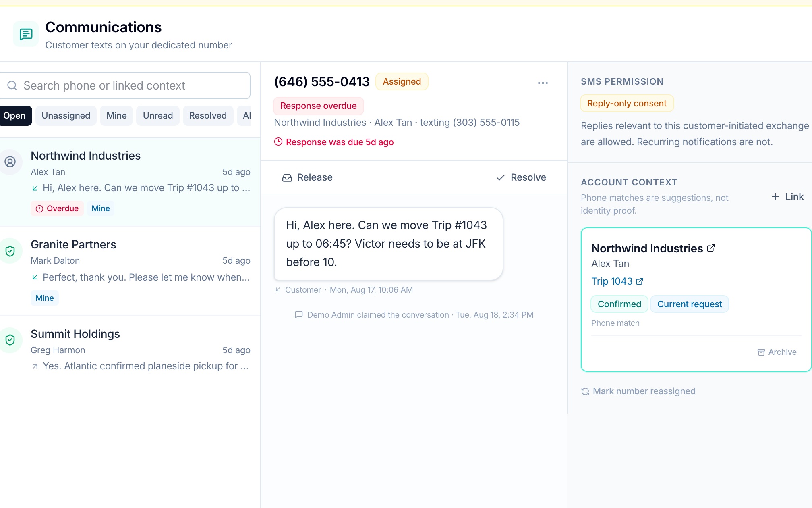
Task: Click the 'ACCOUNT CONTEXT' section heading
Action: tap(629, 183)
